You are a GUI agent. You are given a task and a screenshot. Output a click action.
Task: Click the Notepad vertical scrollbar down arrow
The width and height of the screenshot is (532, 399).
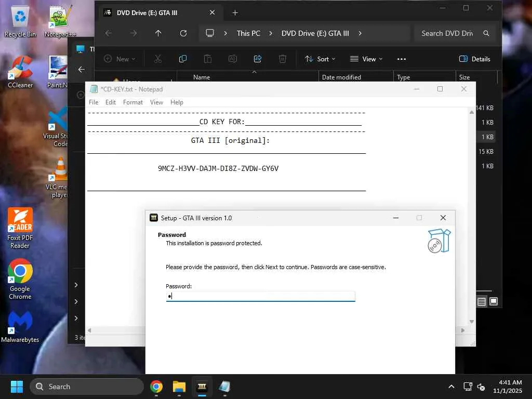pos(472,321)
